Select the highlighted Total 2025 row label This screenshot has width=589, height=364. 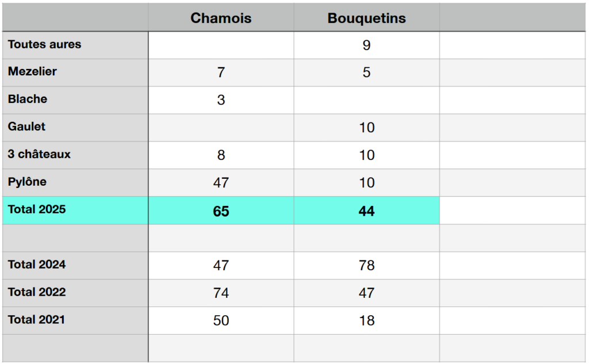(37, 209)
